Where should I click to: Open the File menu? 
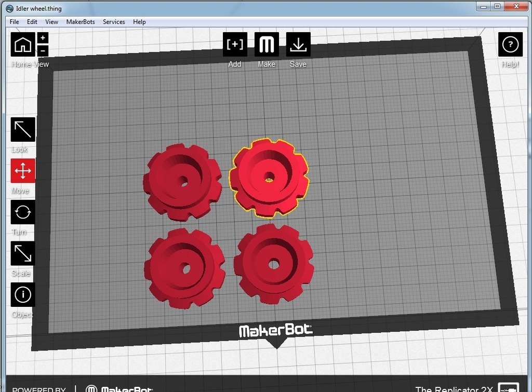[x=14, y=22]
